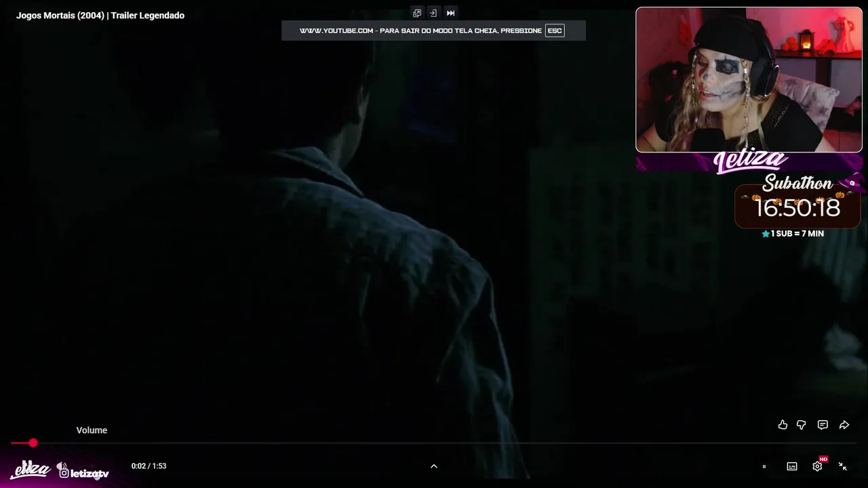
Task: Dislike the video with thumbs-down icon
Action: click(802, 425)
